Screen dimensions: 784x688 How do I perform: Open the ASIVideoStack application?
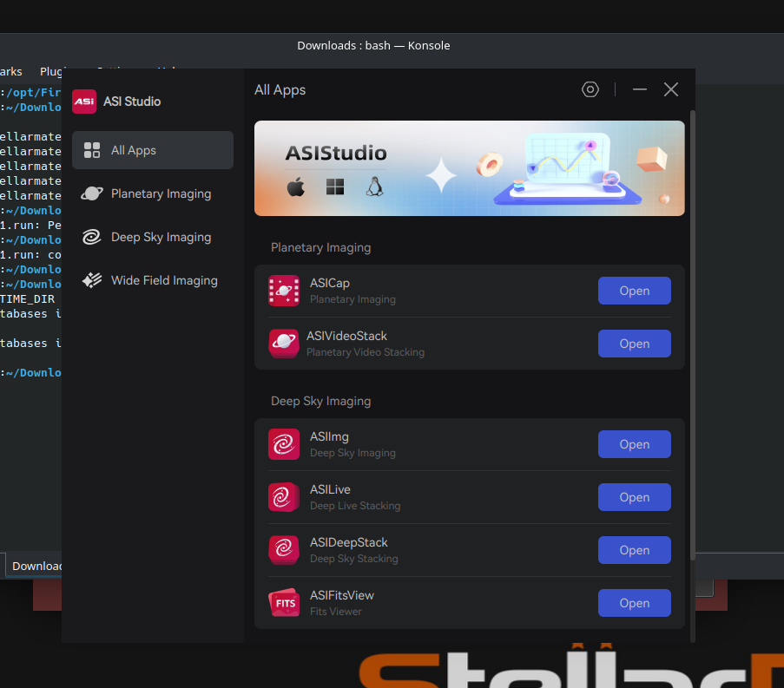[x=635, y=344]
